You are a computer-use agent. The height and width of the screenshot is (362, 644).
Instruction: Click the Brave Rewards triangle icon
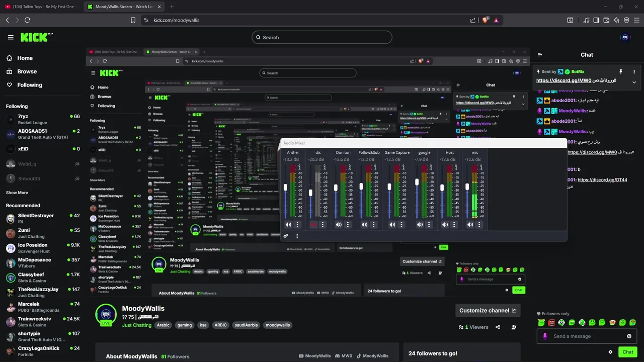(496, 20)
